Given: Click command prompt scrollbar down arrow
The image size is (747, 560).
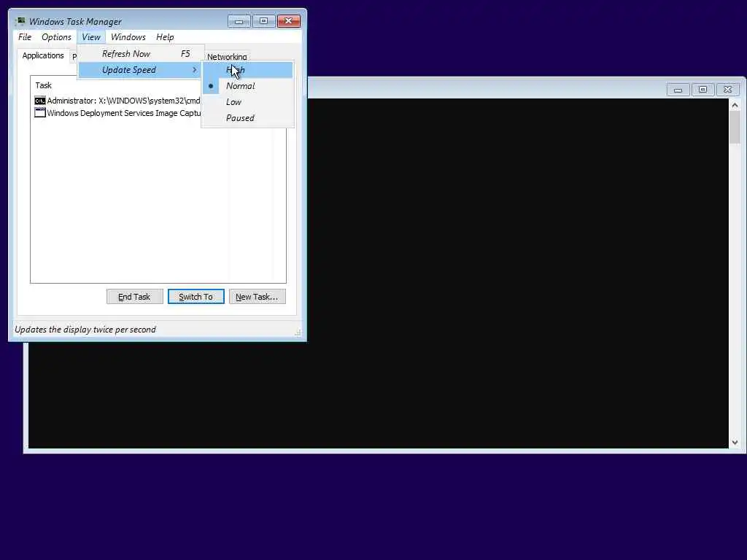Looking at the screenshot, I should point(735,443).
